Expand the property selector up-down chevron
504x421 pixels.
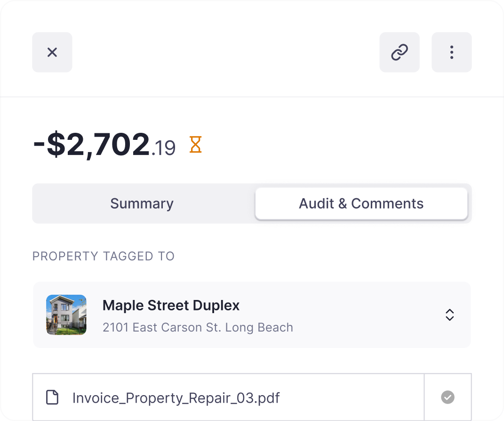tap(450, 315)
